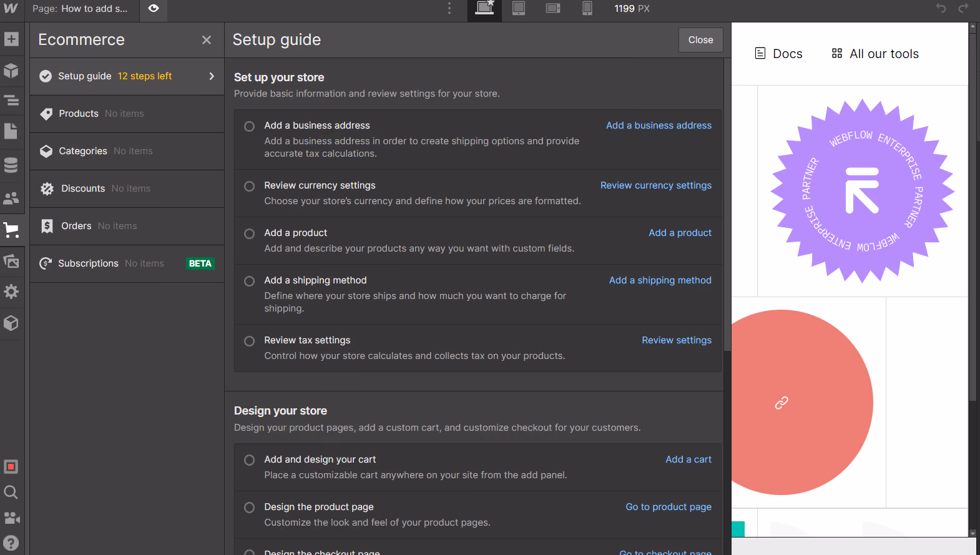Image resolution: width=980 pixels, height=555 pixels.
Task: Open Discounts in Ecommerce panel
Action: click(127, 189)
